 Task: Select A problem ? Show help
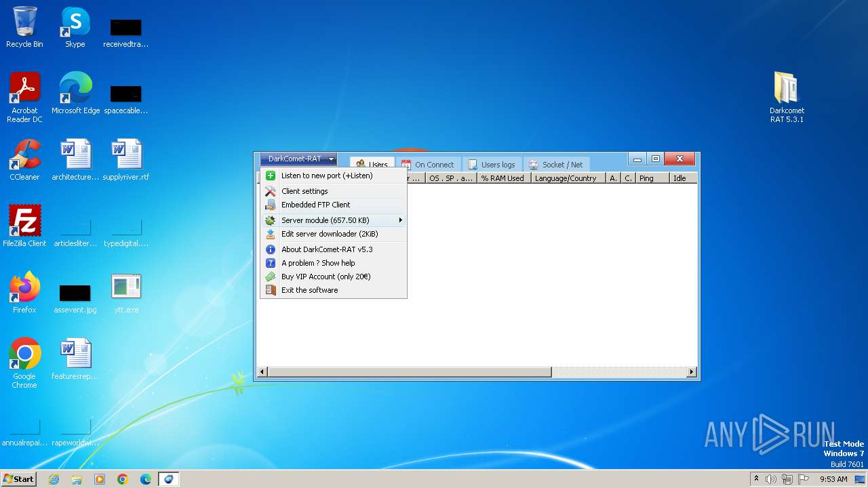coord(334,263)
